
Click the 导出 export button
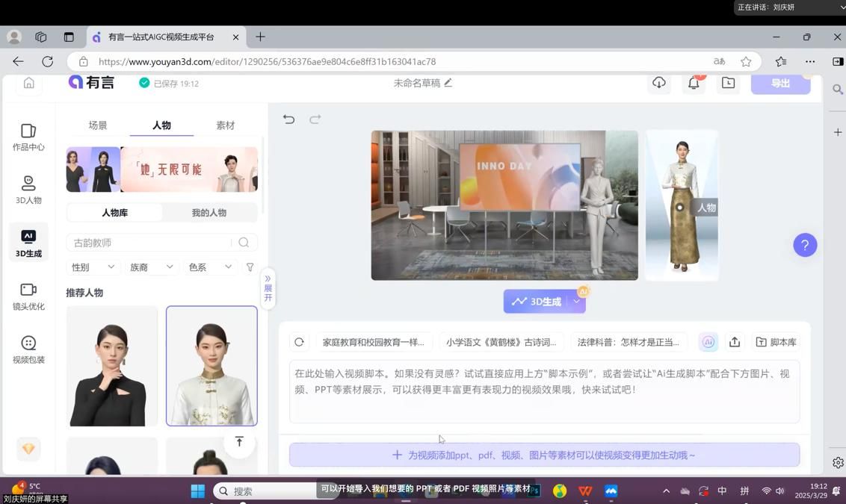[x=780, y=83]
